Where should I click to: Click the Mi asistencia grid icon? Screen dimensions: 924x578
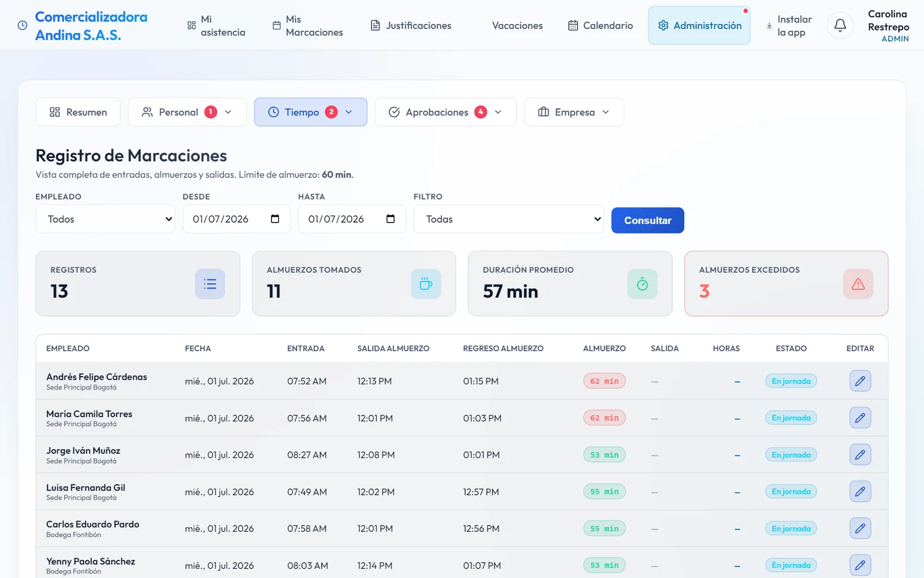click(192, 25)
